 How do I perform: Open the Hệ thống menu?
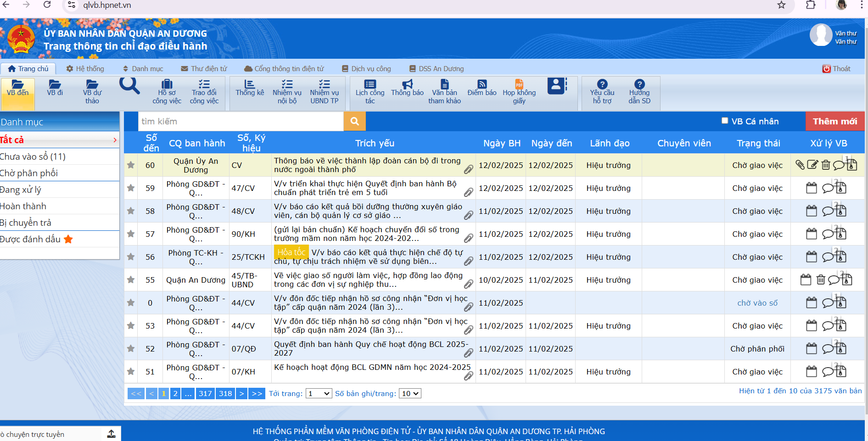pyautogui.click(x=85, y=69)
